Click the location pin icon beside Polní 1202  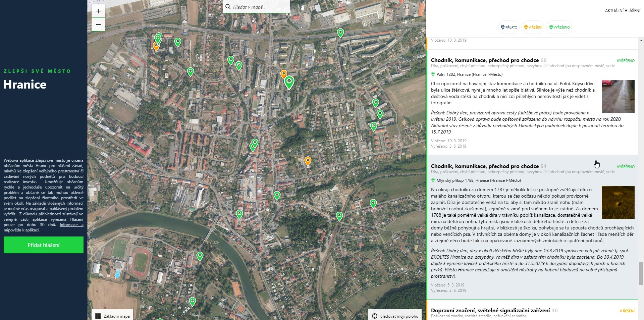[x=433, y=74]
